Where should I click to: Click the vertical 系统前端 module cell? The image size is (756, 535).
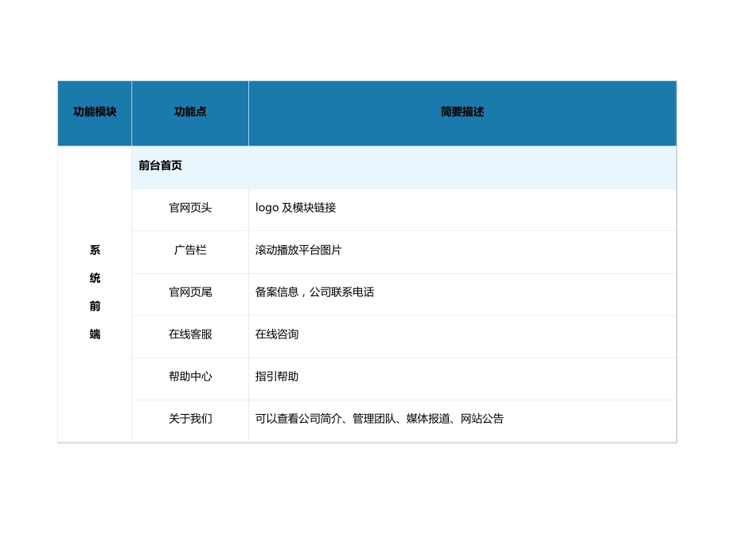point(95,294)
